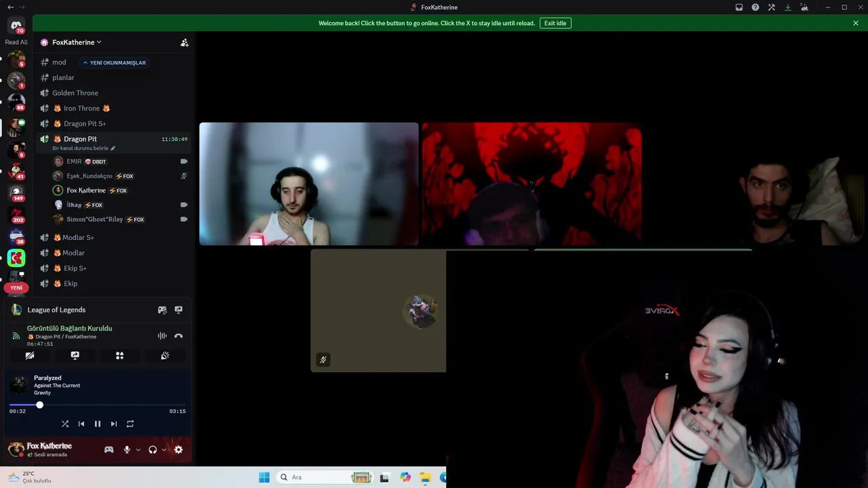Viewport: 868px width, 488px height.
Task: Open the game controller icon beside League of Legends
Action: (x=162, y=310)
